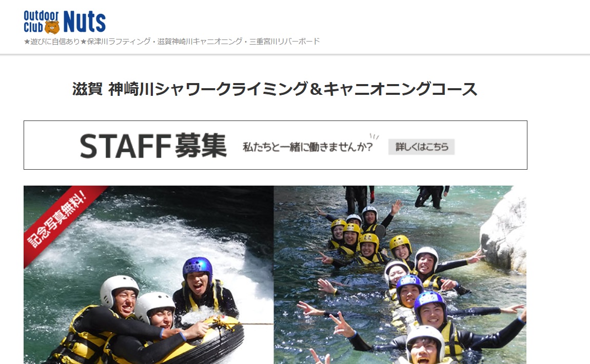Click the 私たちと一緒に働きませんか? text

point(308,147)
